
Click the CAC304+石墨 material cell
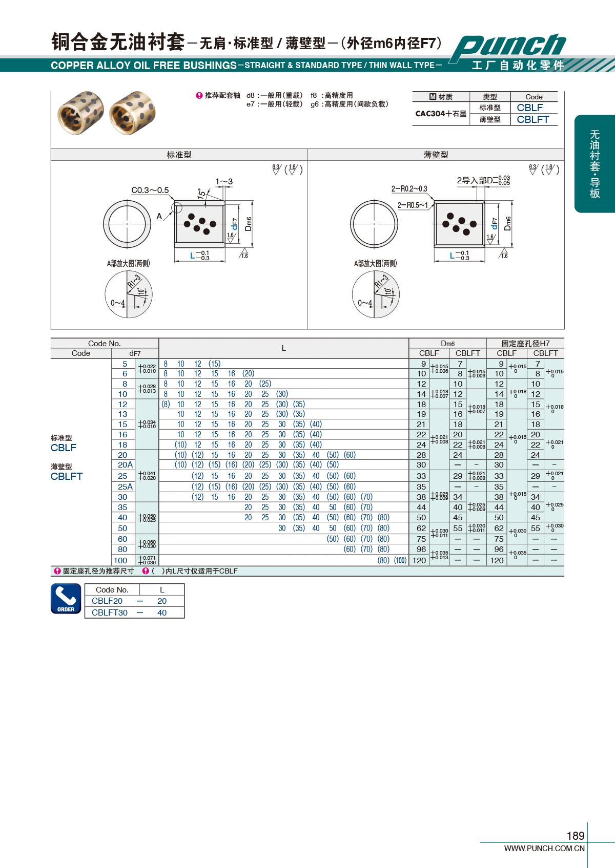point(441,114)
